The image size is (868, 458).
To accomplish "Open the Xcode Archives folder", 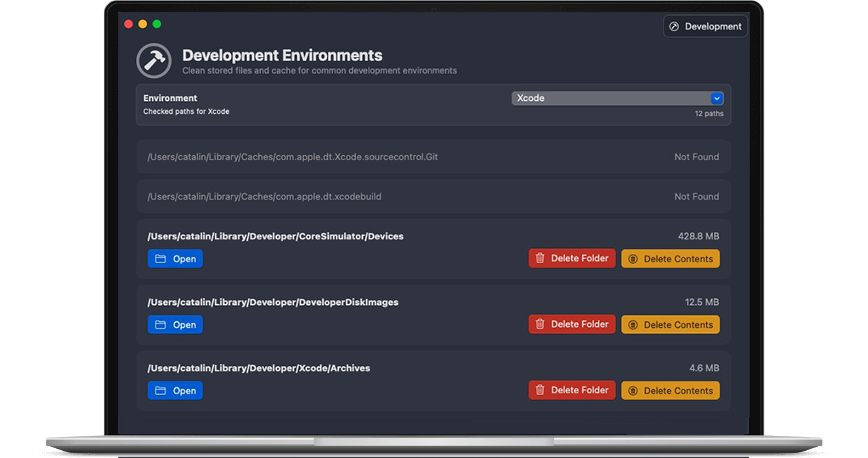I will (175, 390).
